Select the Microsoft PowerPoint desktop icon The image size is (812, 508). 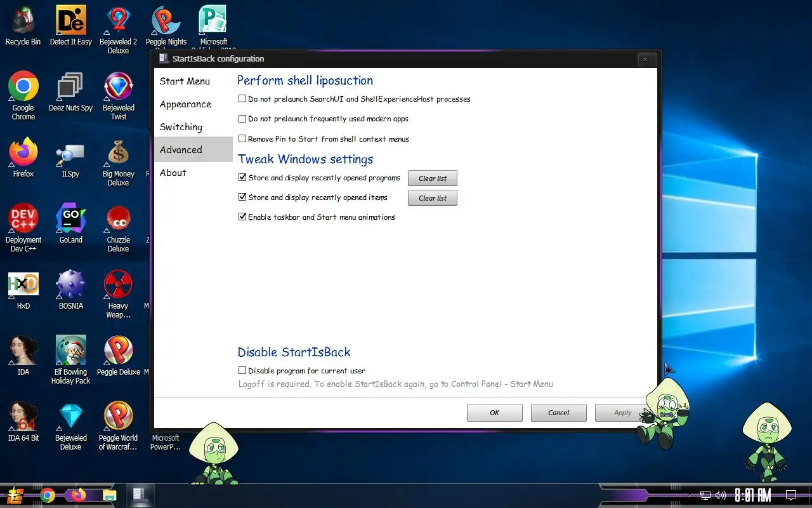coord(166,442)
